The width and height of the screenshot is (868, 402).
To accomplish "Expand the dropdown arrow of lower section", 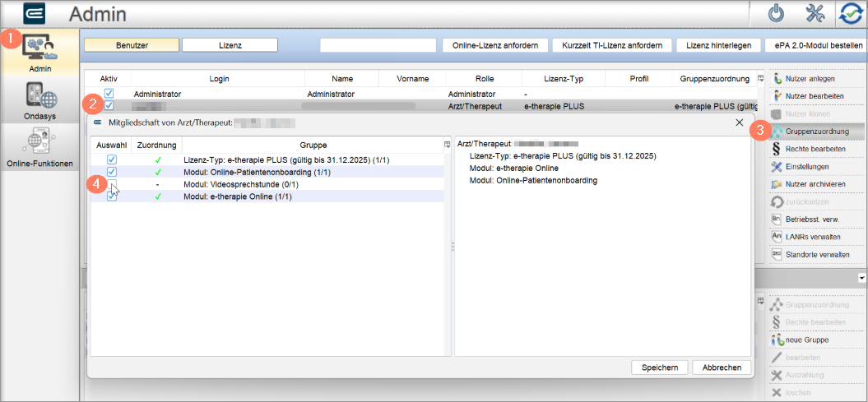I will pyautogui.click(x=861, y=276).
